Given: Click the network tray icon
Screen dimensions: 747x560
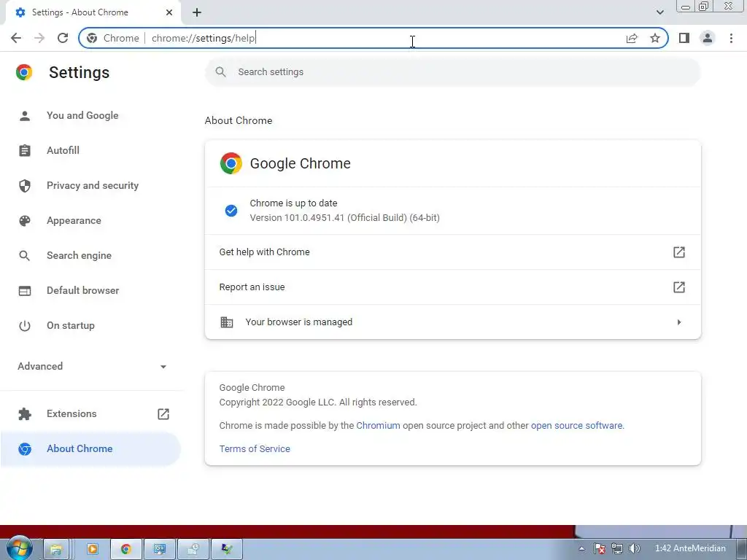Looking at the screenshot, I should click(x=617, y=549).
